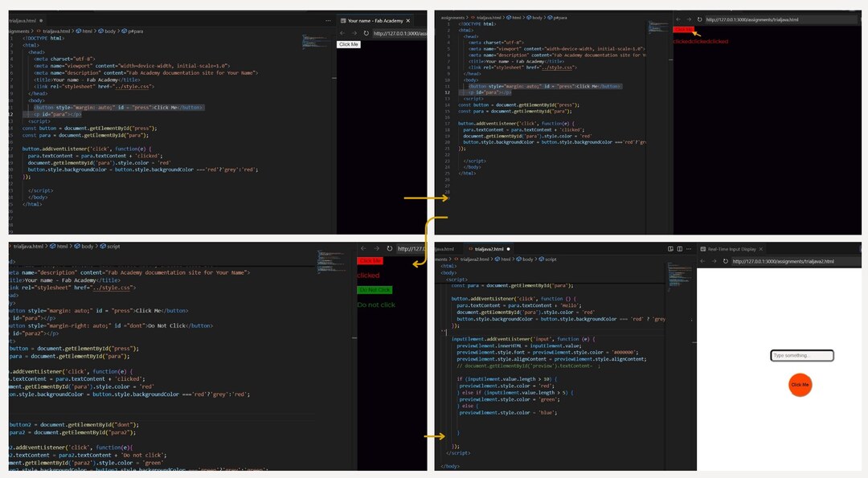Click the preview icon on the 'Your name - Fab Academy' tab
This screenshot has width=868, height=478.
(x=343, y=20)
